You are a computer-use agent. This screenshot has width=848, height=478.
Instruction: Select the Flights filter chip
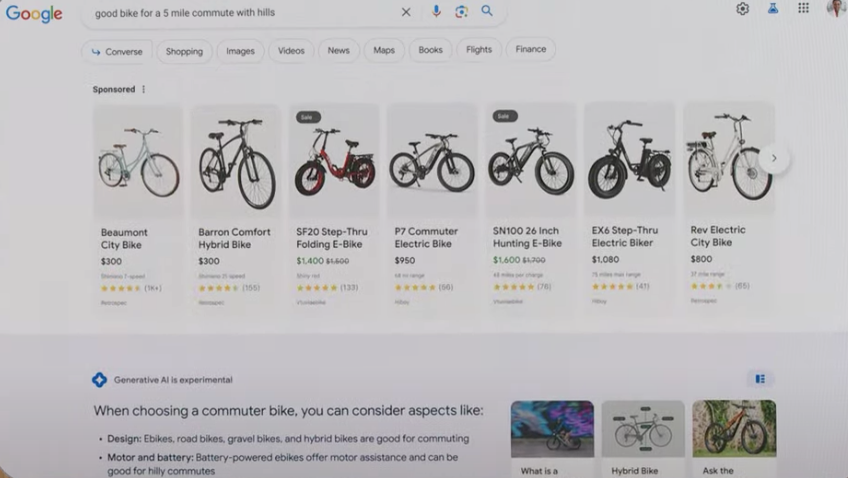[x=479, y=49]
